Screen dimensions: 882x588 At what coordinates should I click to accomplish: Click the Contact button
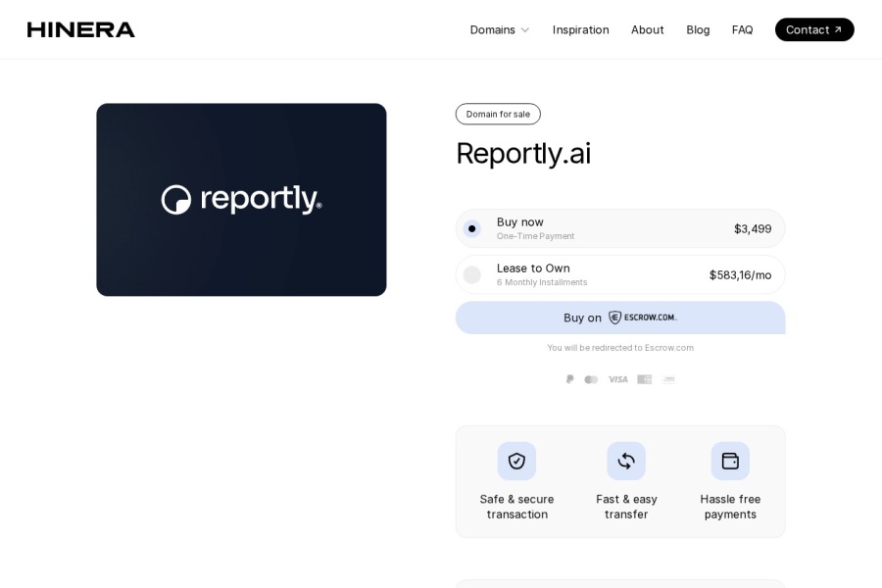point(814,29)
